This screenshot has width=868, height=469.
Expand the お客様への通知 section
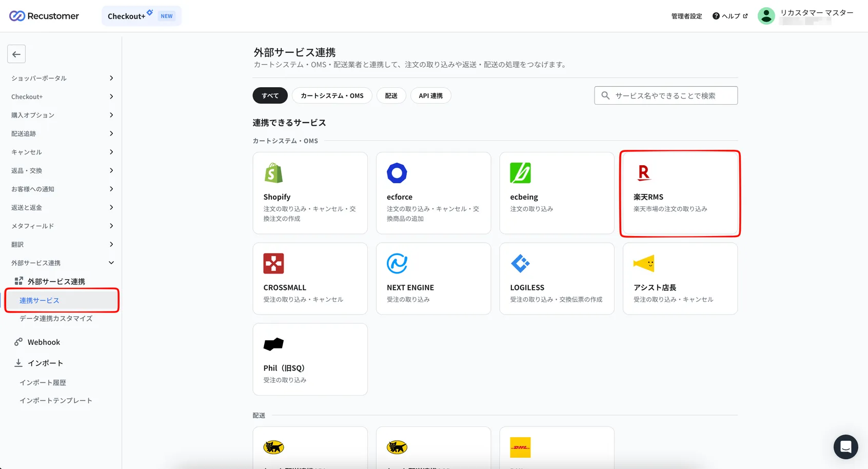click(62, 189)
